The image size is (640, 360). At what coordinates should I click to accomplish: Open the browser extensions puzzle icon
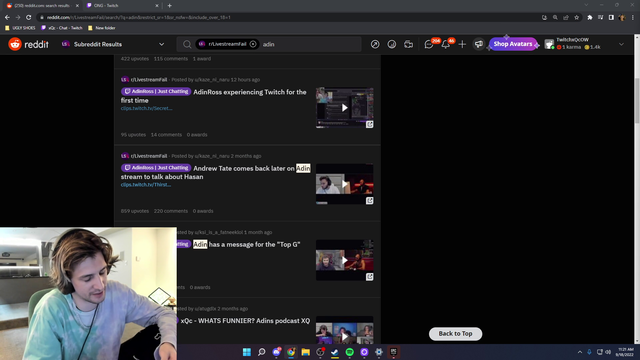coord(589,18)
